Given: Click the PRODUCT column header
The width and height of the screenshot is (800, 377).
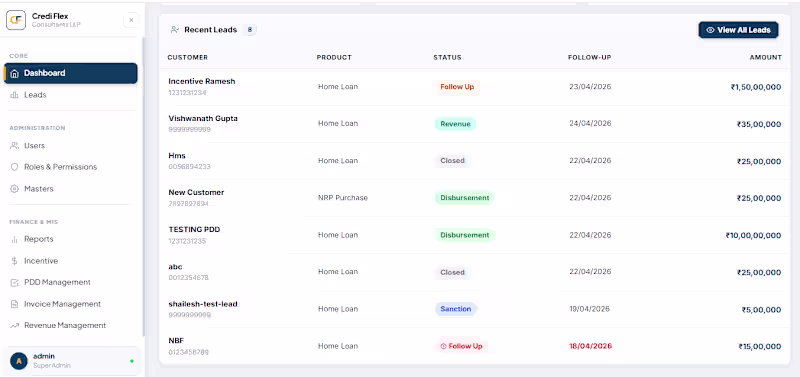Looking at the screenshot, I should [334, 57].
